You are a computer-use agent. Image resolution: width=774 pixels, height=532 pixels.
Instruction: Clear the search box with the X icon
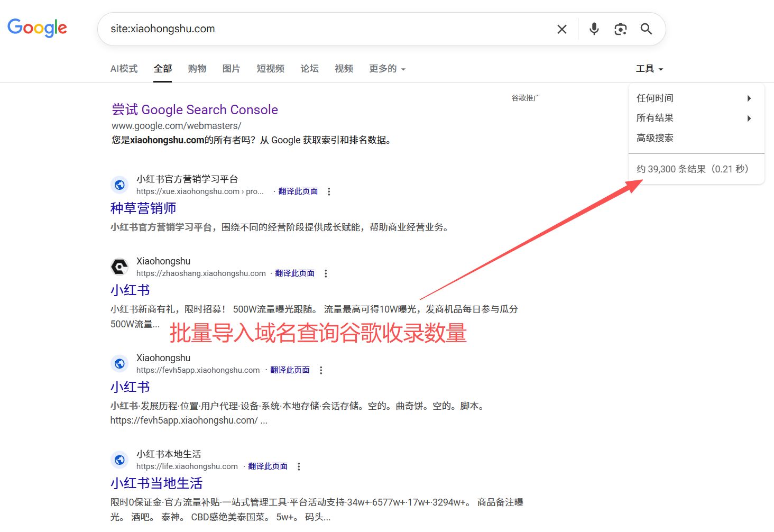(562, 29)
